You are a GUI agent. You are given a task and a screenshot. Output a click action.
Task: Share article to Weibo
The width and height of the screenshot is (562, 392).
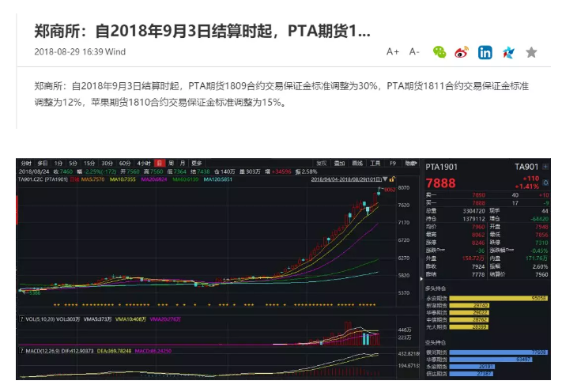tap(462, 52)
